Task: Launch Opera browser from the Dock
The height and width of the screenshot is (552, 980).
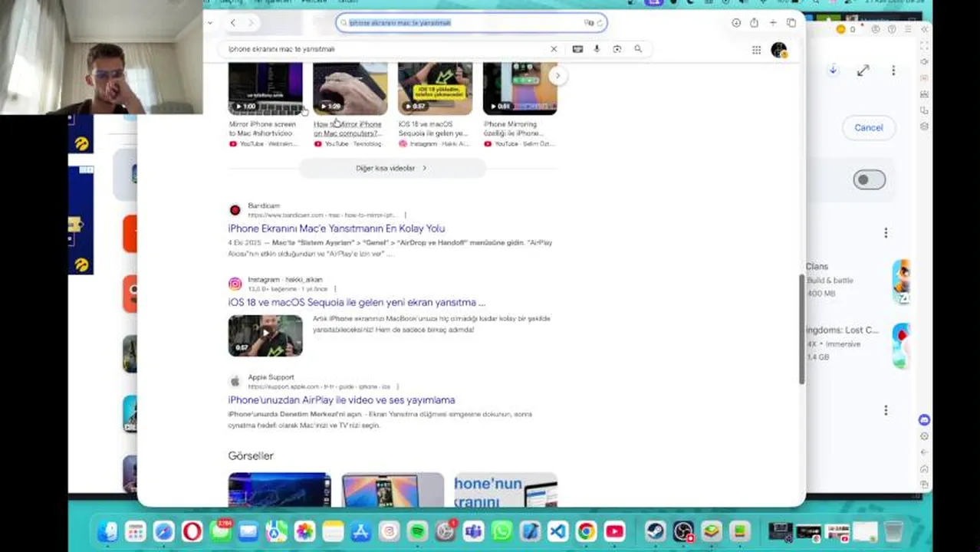Action: tap(192, 531)
